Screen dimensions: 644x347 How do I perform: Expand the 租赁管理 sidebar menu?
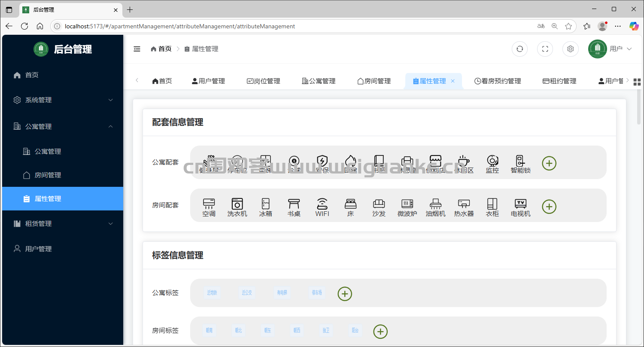point(63,224)
